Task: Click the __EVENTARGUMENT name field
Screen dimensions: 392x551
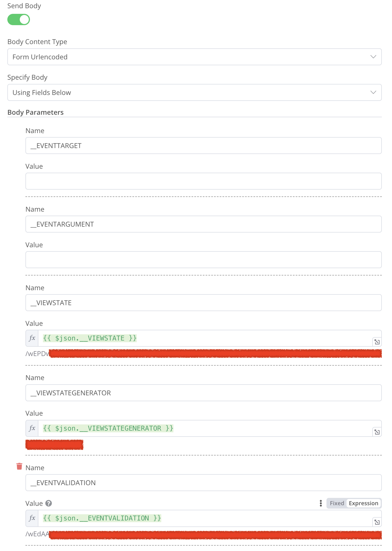Action: (203, 224)
